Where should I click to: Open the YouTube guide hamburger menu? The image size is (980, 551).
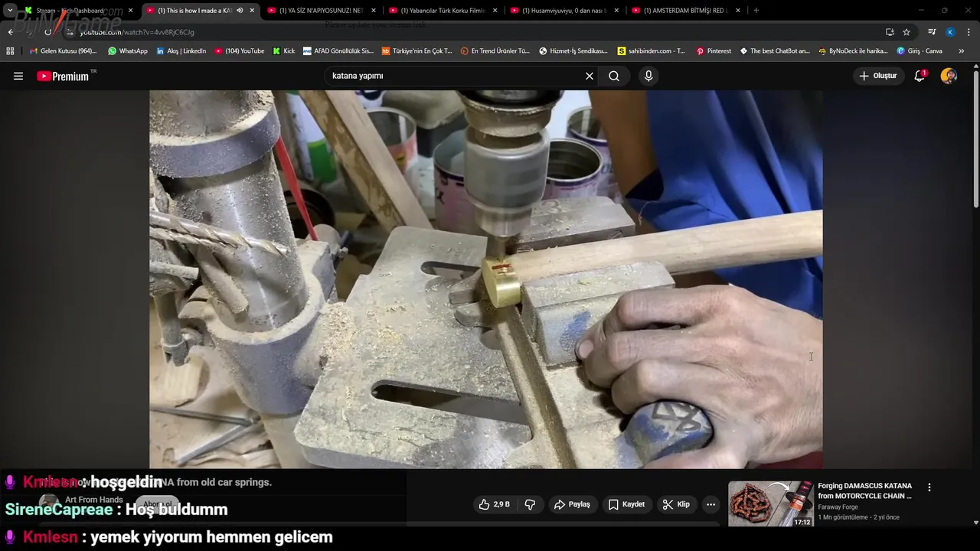point(18,76)
